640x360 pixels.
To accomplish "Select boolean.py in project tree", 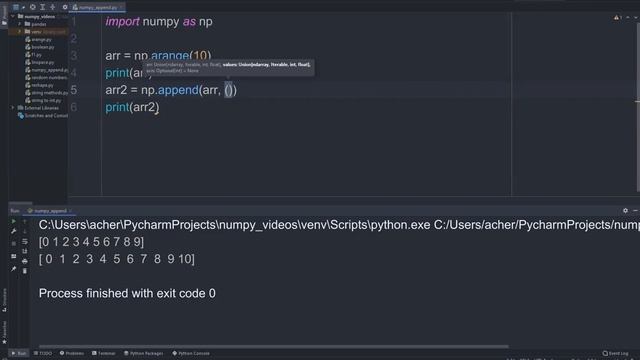I will point(40,47).
